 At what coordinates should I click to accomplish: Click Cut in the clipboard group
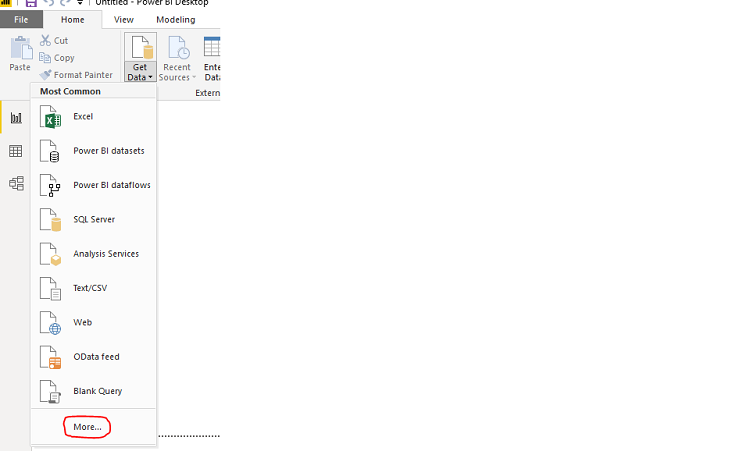pos(54,41)
